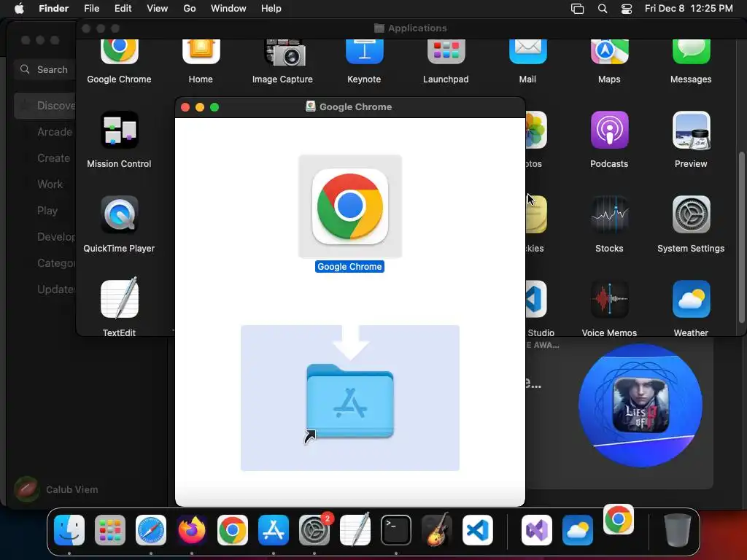Open Messages in Applications window
This screenshot has width=747, height=560.
[691, 52]
